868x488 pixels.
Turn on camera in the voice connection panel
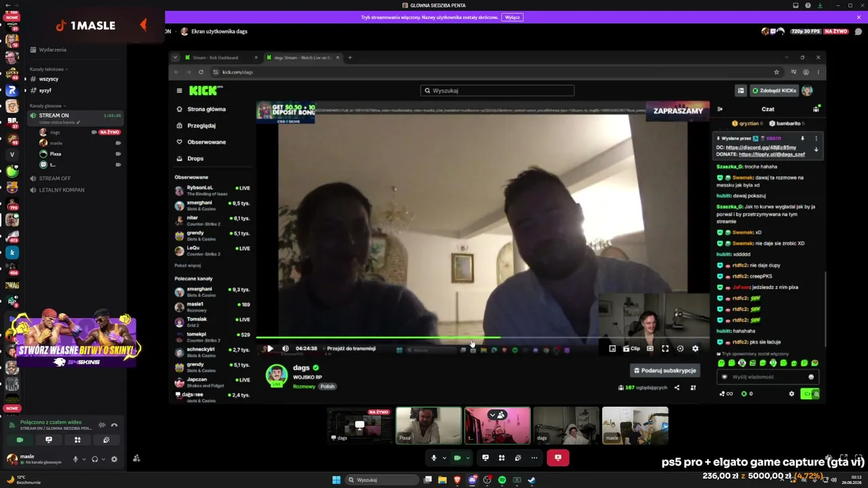tap(20, 440)
